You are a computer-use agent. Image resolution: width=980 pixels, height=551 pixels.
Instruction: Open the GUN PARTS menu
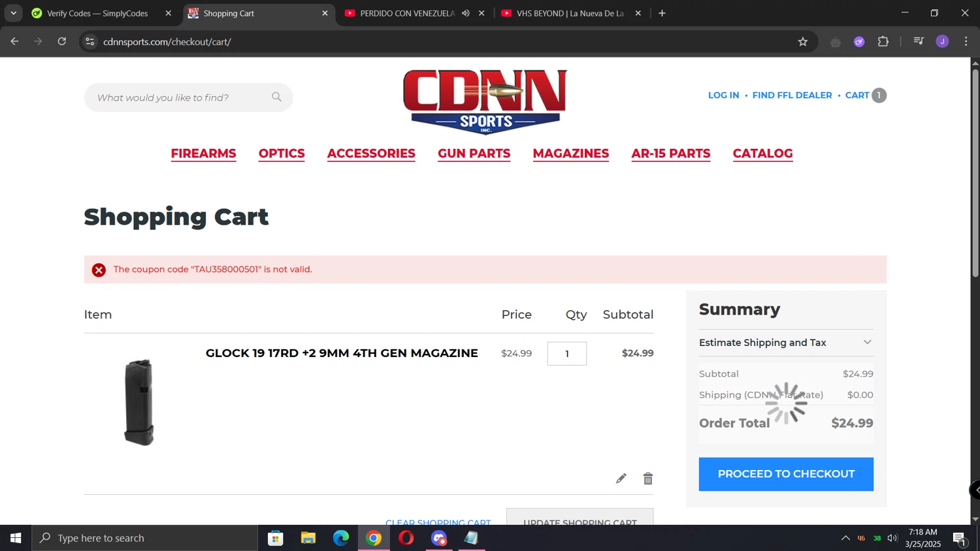tap(474, 153)
